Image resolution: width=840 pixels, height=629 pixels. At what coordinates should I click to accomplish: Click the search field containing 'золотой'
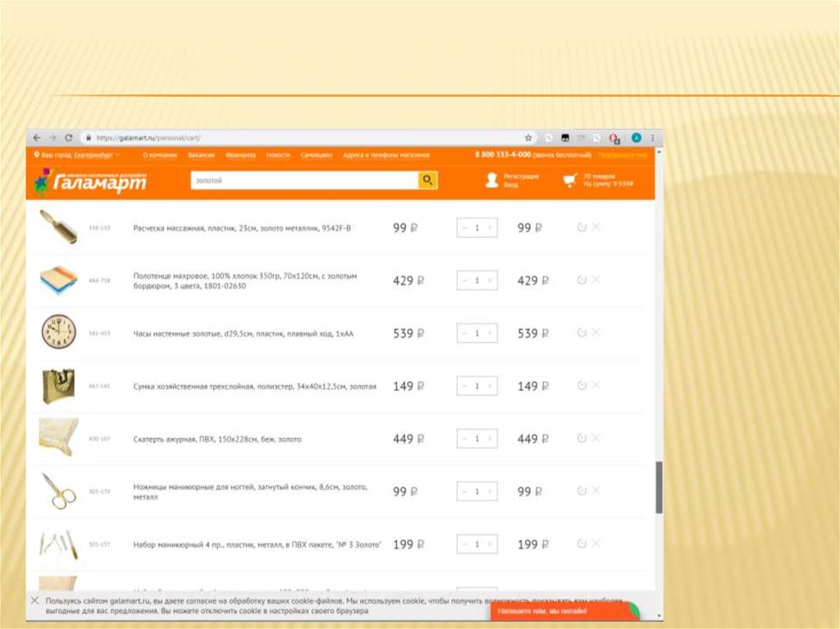tap(304, 180)
